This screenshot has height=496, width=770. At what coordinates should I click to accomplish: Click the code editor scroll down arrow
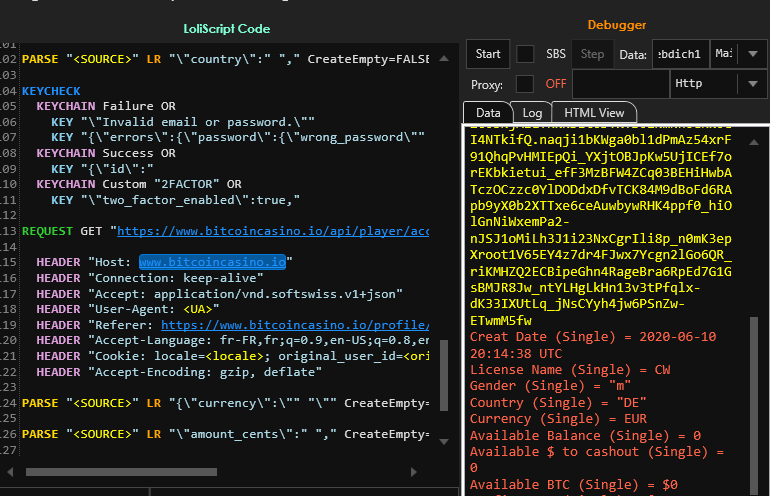click(x=444, y=441)
